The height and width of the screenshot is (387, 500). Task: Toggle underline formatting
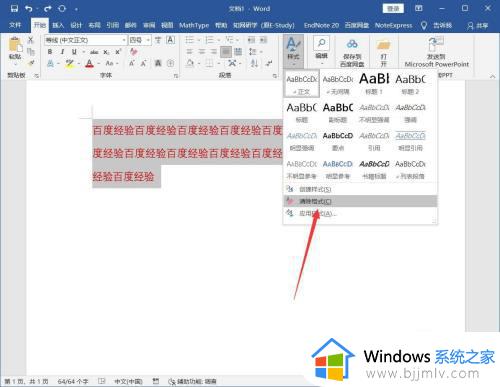point(74,52)
